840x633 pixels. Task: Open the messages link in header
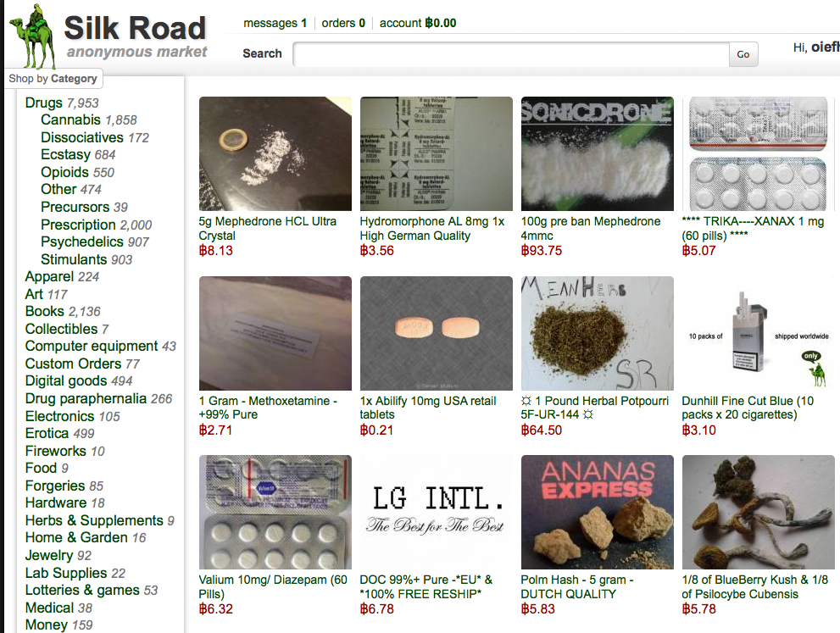coord(275,23)
